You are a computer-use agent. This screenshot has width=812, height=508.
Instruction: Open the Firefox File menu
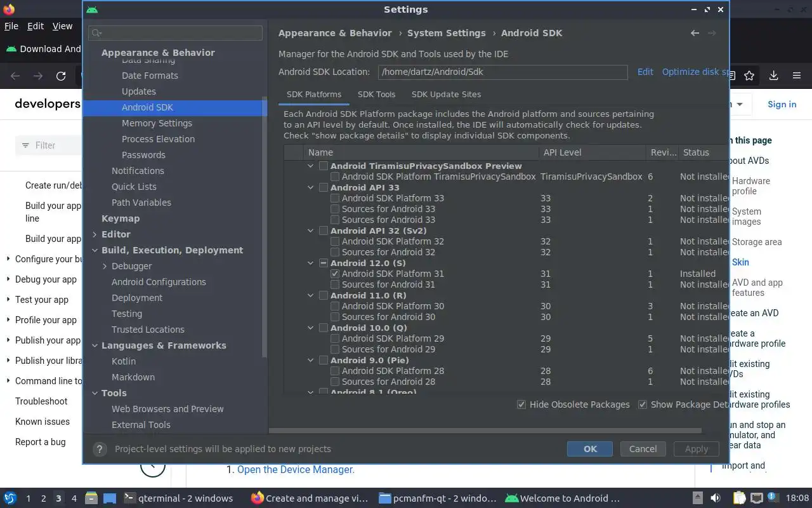(x=11, y=26)
